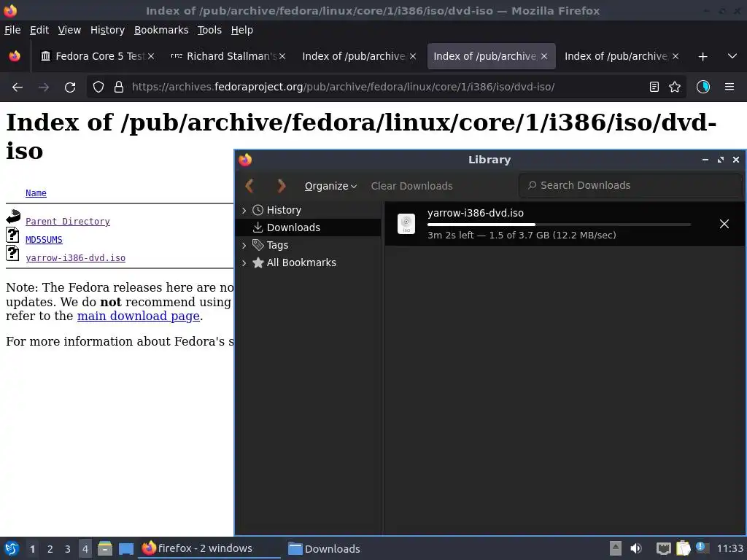
Task: Expand the History tree item
Action: tap(244, 210)
